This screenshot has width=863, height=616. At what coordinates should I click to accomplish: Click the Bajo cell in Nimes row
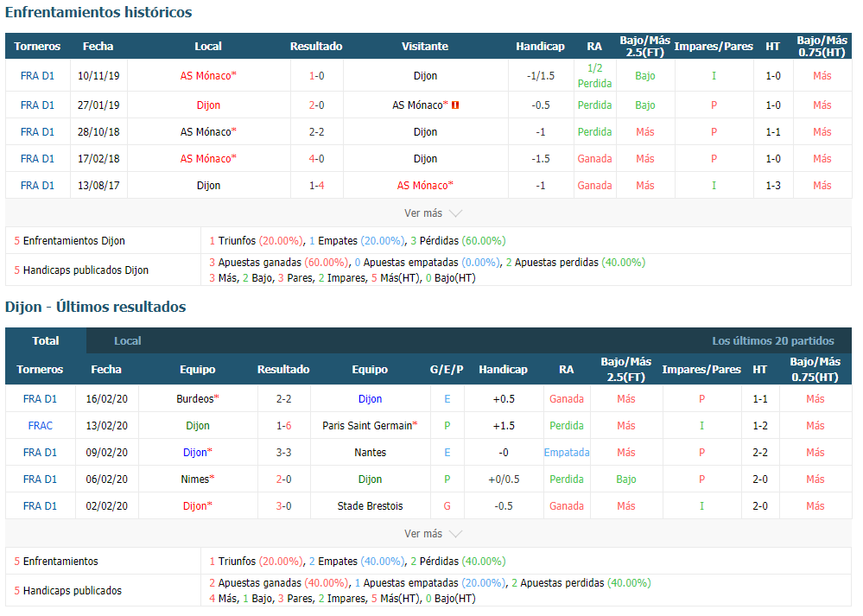click(625, 479)
